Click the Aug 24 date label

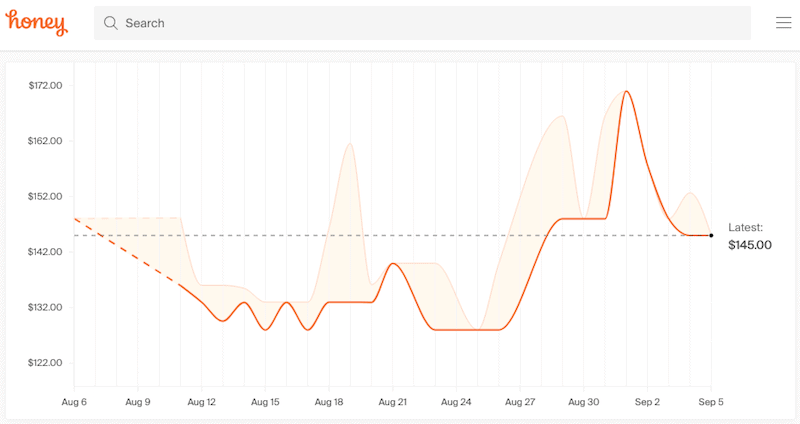coord(456,402)
